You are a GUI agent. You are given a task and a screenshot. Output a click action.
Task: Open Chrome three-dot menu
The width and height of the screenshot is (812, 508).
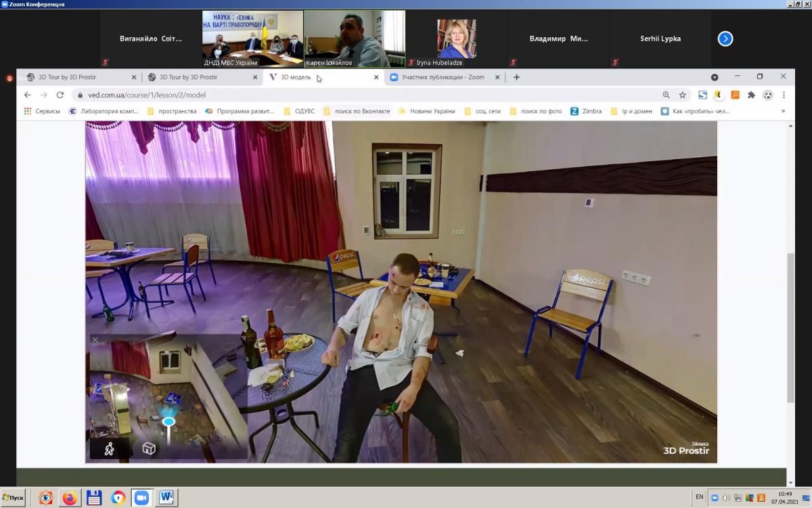point(784,95)
